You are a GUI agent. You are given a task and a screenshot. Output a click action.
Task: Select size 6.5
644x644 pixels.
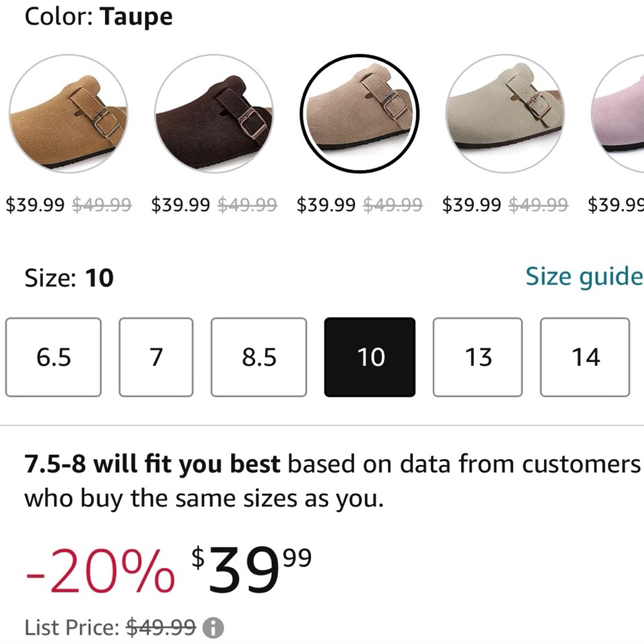coord(52,356)
